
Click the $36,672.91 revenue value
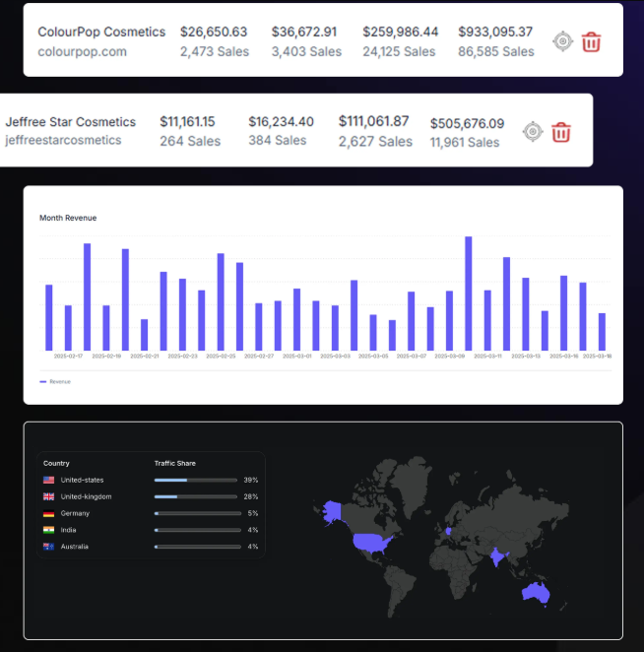pyautogui.click(x=304, y=33)
